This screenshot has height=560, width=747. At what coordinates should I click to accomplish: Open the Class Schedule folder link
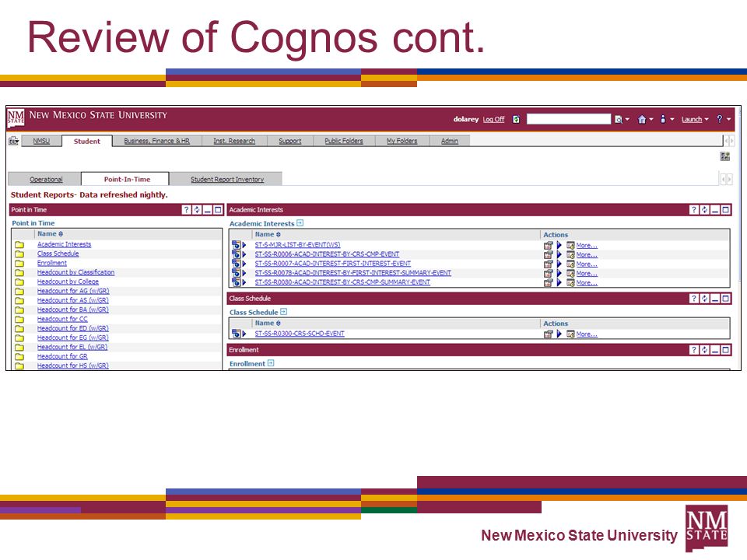pos(58,254)
